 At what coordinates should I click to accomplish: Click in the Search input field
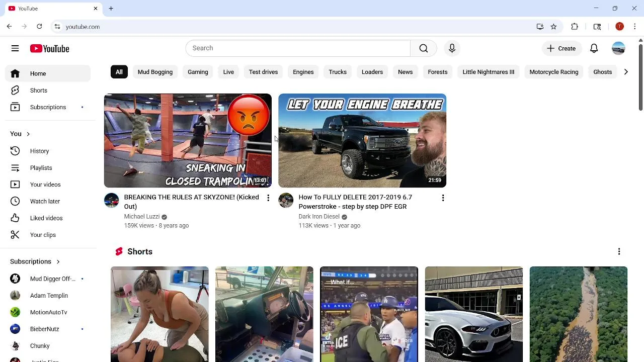tap(298, 48)
